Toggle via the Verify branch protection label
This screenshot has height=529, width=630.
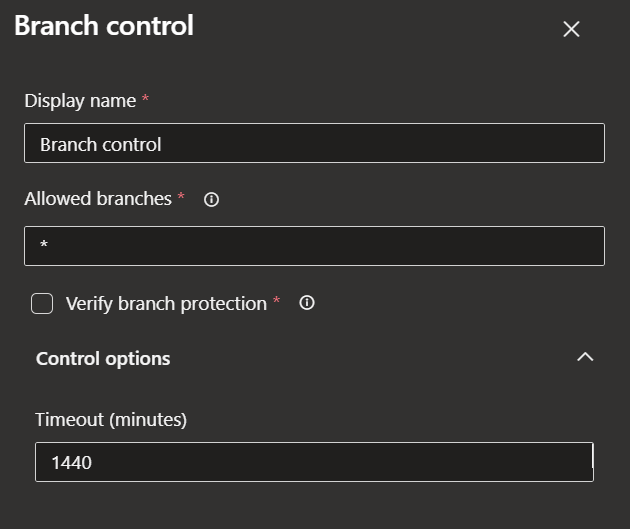coord(166,304)
